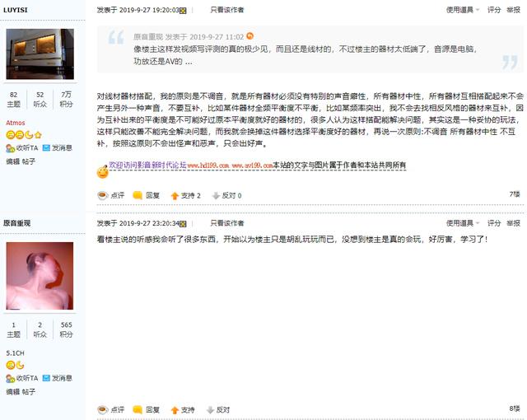Click 评分 rate link on second post
527x420 pixels.
pos(493,223)
